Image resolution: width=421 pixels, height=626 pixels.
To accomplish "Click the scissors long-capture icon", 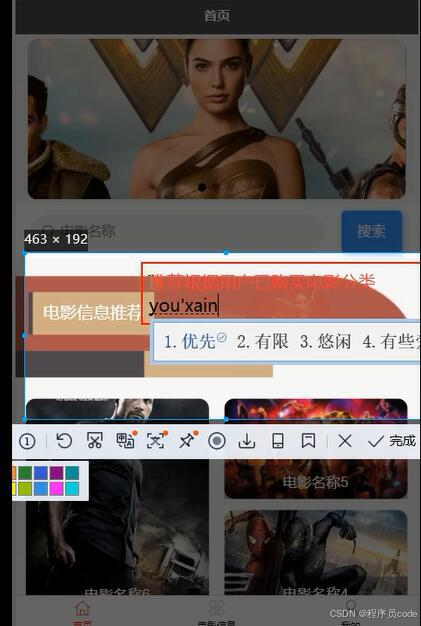I will [x=95, y=441].
